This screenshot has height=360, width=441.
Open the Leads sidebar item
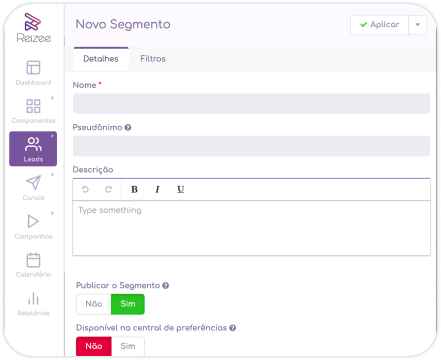click(x=33, y=149)
